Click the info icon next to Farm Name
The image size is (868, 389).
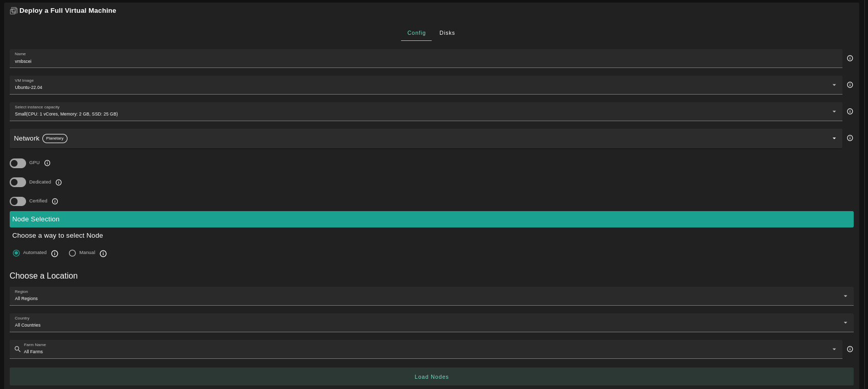[850, 349]
